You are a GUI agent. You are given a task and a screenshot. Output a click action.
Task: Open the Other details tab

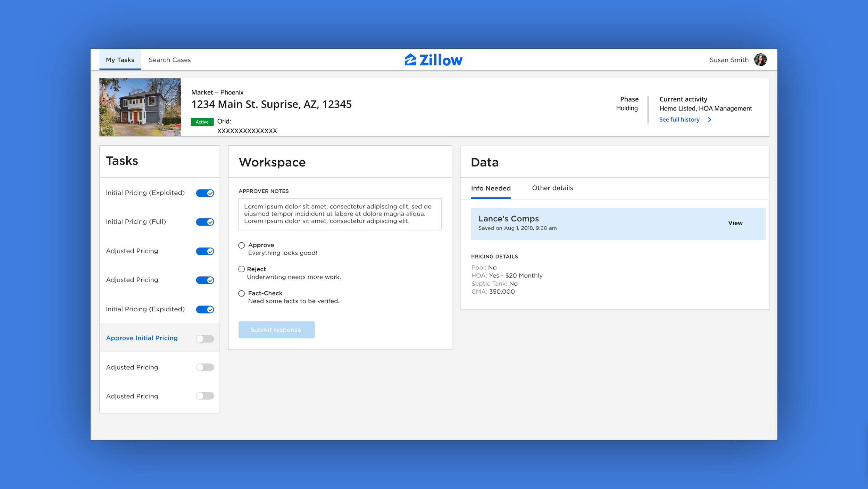point(552,188)
